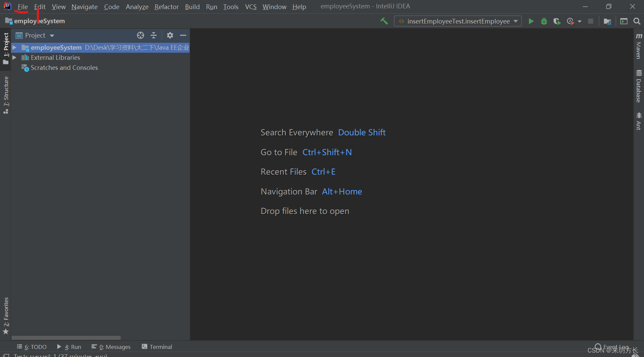The height and width of the screenshot is (357, 644).
Task: Restore down the IntelliJ window
Action: point(609,6)
